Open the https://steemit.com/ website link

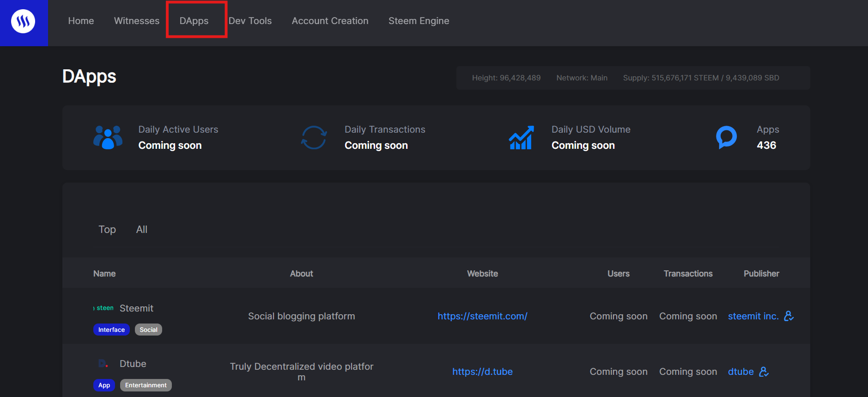point(482,316)
